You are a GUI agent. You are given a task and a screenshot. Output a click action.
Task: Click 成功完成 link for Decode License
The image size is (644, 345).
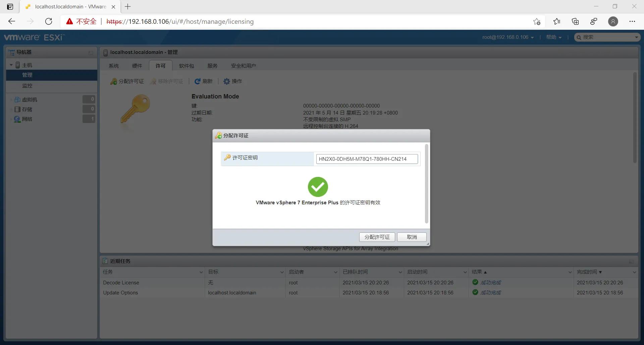pos(491,283)
